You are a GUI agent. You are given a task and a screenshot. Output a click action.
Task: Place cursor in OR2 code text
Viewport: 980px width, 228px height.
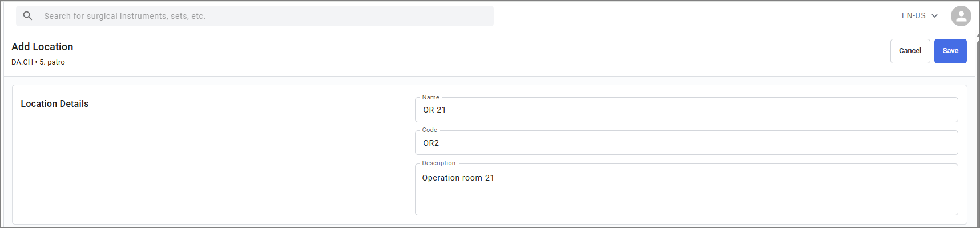click(431, 143)
